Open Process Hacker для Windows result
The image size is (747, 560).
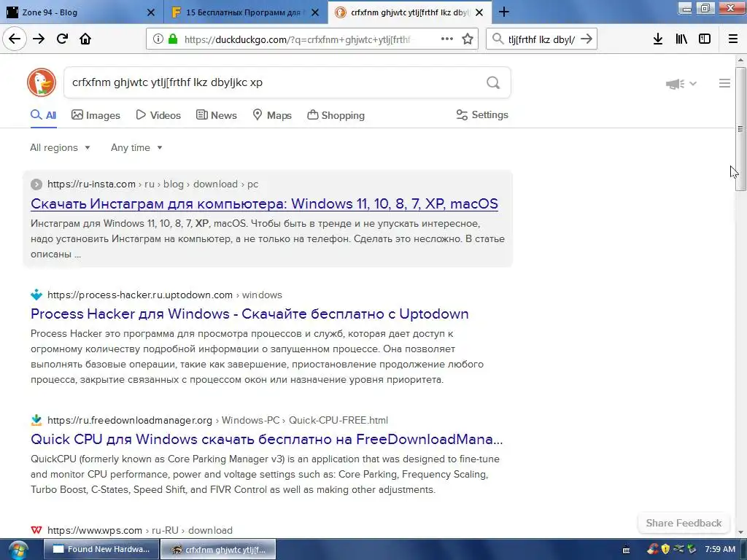(x=249, y=314)
